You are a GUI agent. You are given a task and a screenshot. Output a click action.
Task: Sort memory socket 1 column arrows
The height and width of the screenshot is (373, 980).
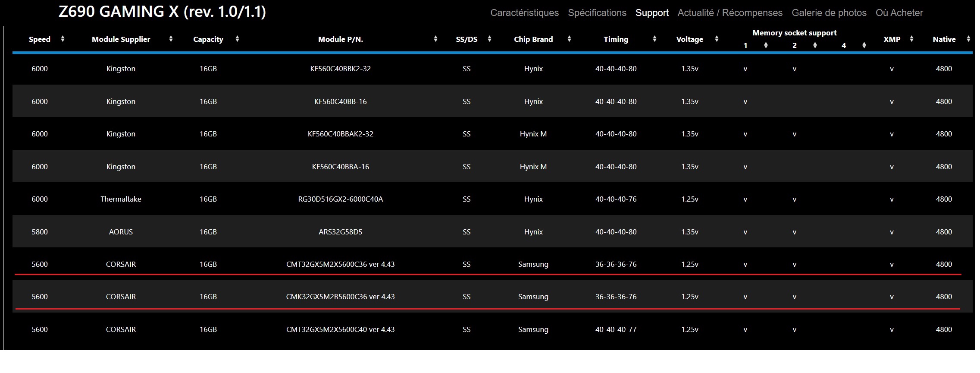tap(766, 45)
